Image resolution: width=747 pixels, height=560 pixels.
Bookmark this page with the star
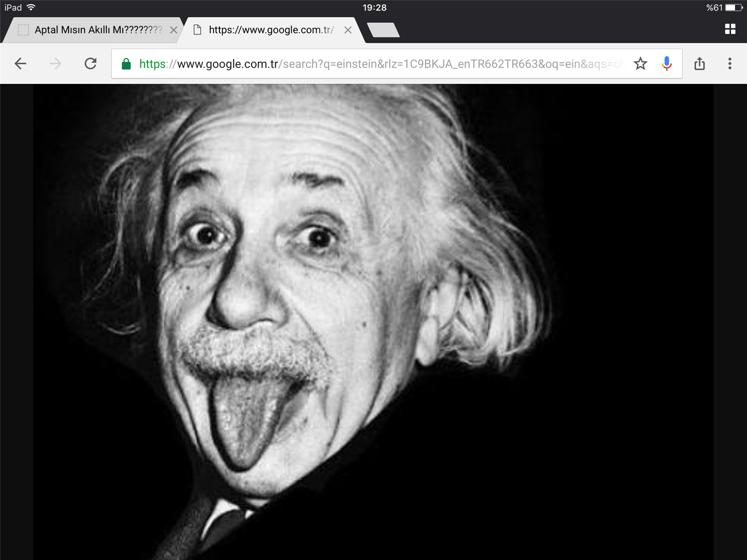point(641,63)
